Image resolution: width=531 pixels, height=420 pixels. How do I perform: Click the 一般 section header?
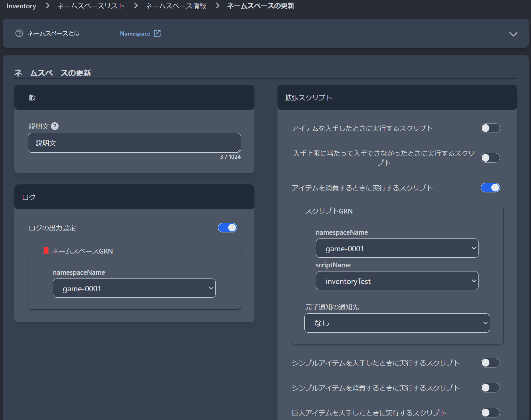134,97
